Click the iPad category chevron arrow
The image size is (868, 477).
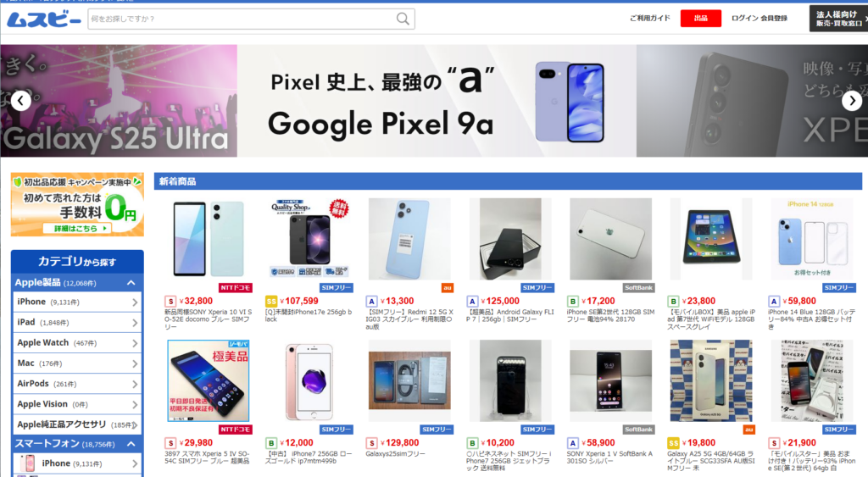135,323
